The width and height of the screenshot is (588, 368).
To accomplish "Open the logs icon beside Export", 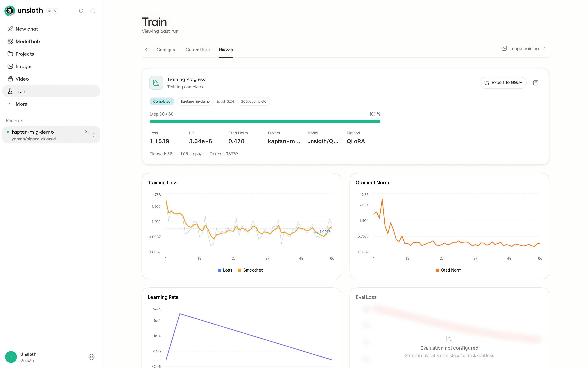I will coord(535,83).
